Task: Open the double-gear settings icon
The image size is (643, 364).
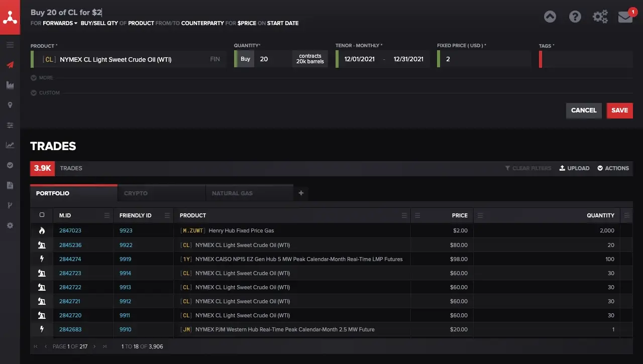Action: [x=600, y=17]
